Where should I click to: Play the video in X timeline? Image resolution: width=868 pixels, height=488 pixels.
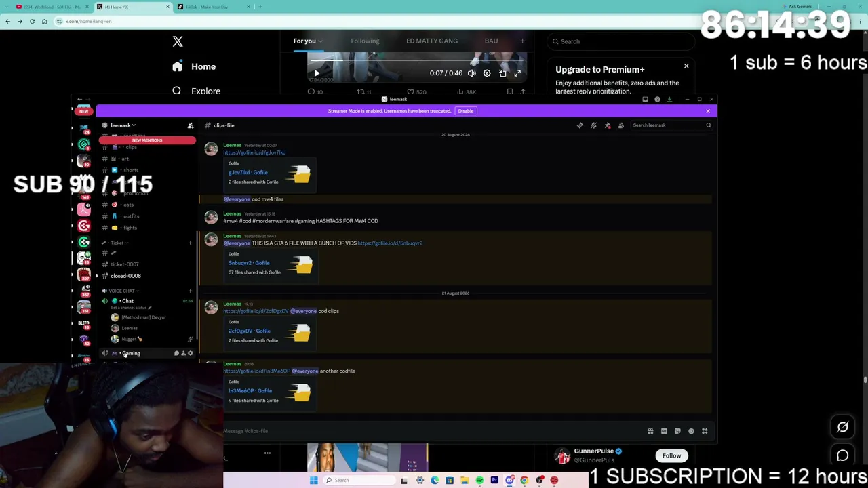click(x=317, y=73)
